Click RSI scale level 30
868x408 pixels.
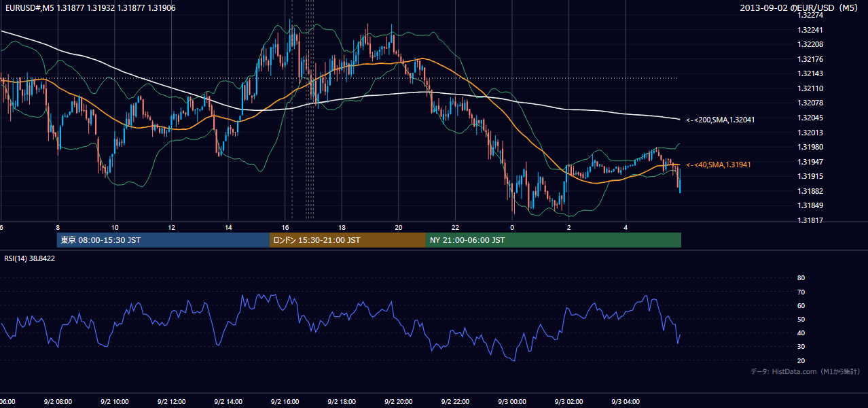tap(801, 347)
